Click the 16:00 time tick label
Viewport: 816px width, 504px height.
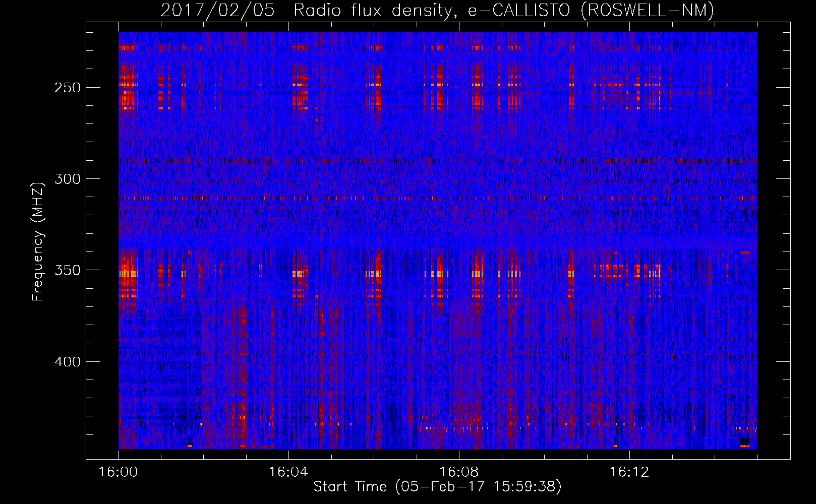pyautogui.click(x=118, y=472)
